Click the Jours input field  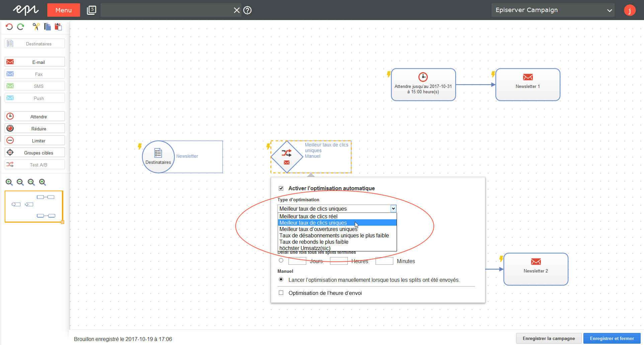pyautogui.click(x=297, y=261)
